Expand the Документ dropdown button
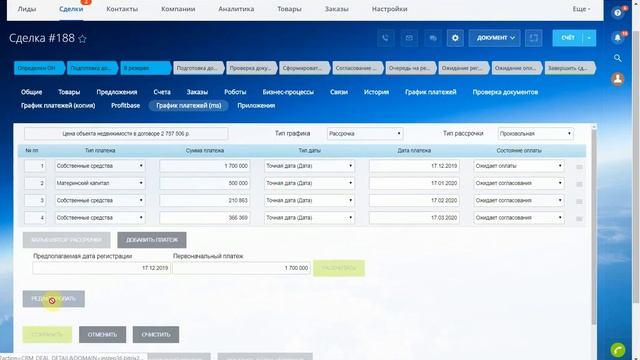640x360 pixels. point(494,38)
